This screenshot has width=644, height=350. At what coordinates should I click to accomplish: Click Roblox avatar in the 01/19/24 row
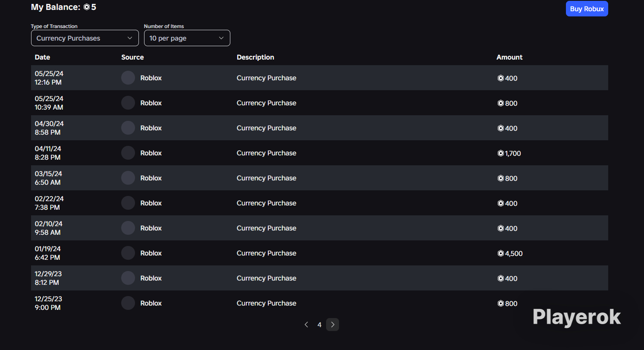pyautogui.click(x=128, y=253)
